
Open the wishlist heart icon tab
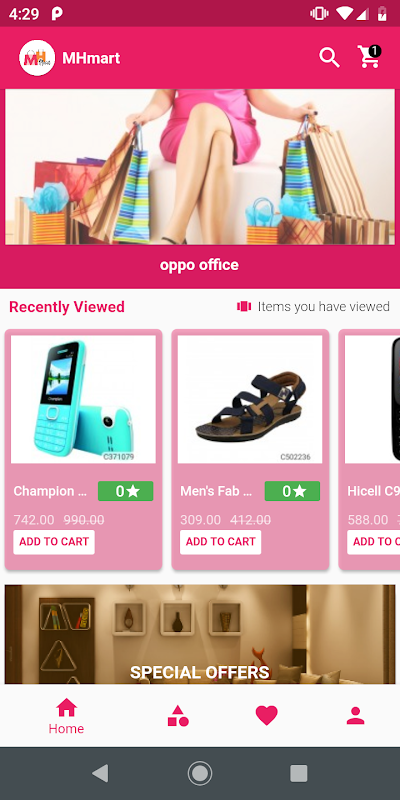(266, 715)
